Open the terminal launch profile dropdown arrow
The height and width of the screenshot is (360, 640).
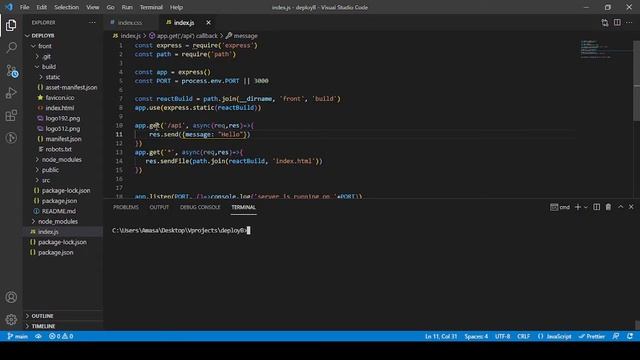click(x=586, y=207)
